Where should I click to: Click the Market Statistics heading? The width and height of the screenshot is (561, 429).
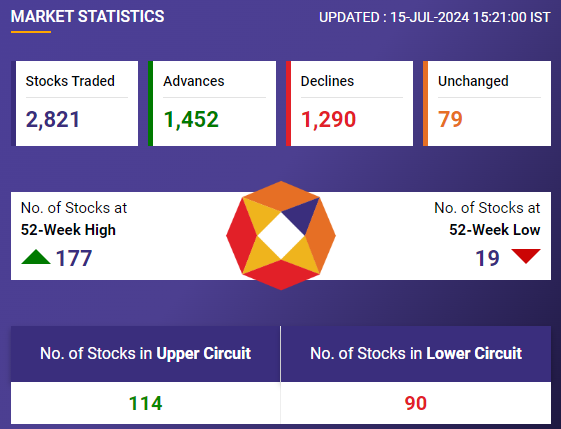tap(88, 16)
